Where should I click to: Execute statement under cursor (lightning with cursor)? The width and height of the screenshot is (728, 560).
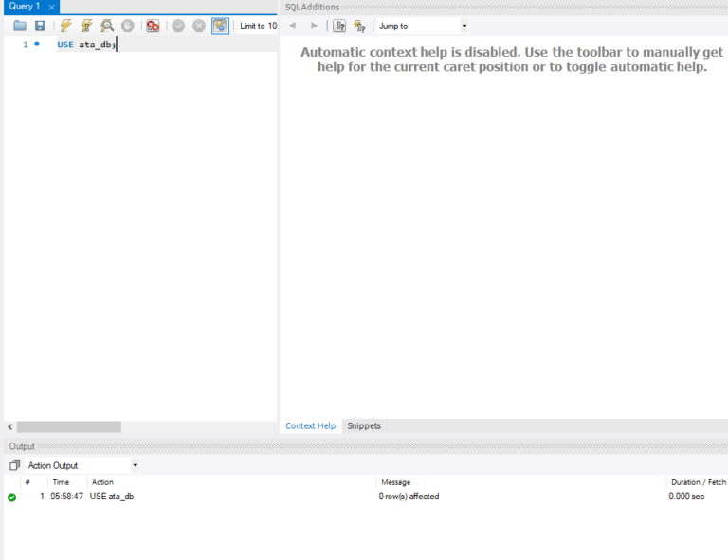[x=86, y=26]
